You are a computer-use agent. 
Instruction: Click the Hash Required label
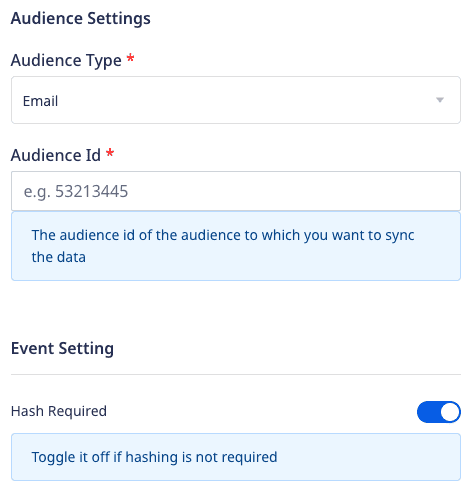coord(59,411)
